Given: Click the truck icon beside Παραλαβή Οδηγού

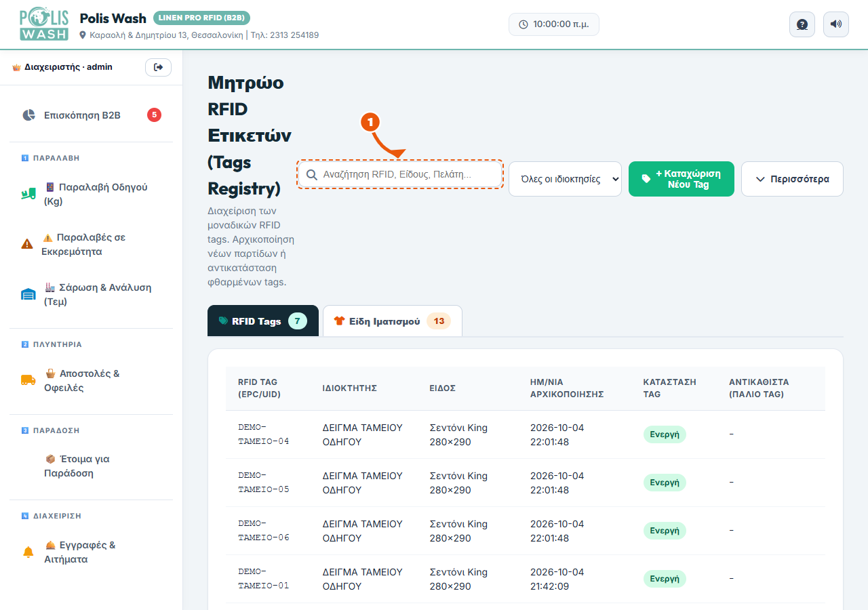Looking at the screenshot, I should click(28, 195).
